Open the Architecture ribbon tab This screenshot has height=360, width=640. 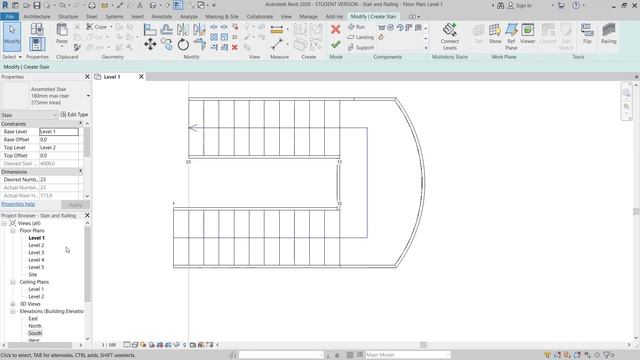tap(37, 17)
